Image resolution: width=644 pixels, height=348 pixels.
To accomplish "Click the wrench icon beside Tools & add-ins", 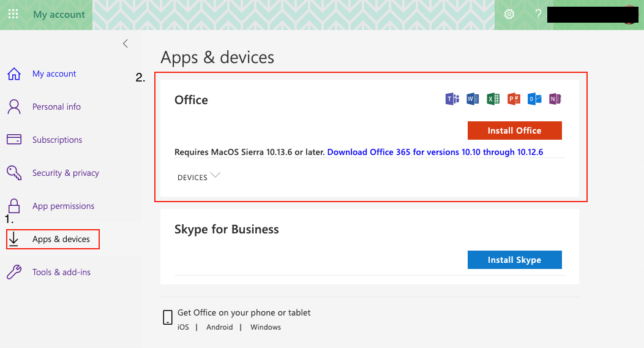I will 14,272.
